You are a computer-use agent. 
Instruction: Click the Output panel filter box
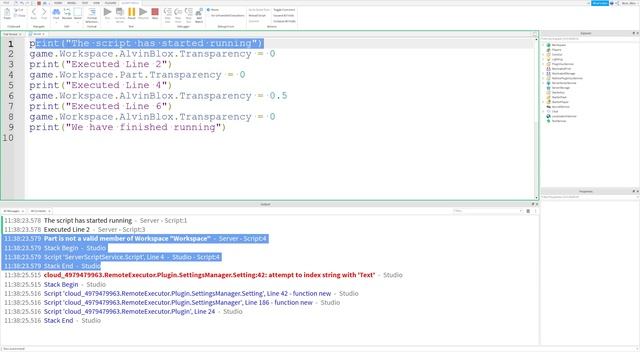coord(487,211)
